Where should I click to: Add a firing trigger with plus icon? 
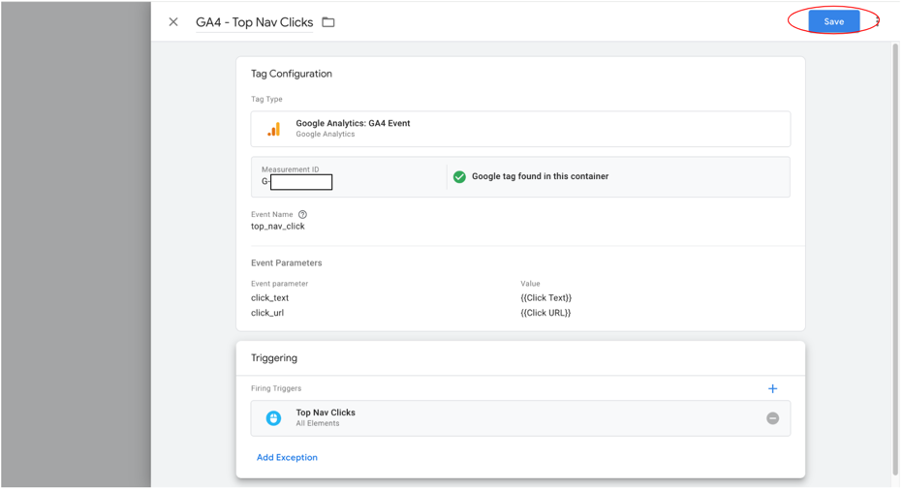coord(773,389)
